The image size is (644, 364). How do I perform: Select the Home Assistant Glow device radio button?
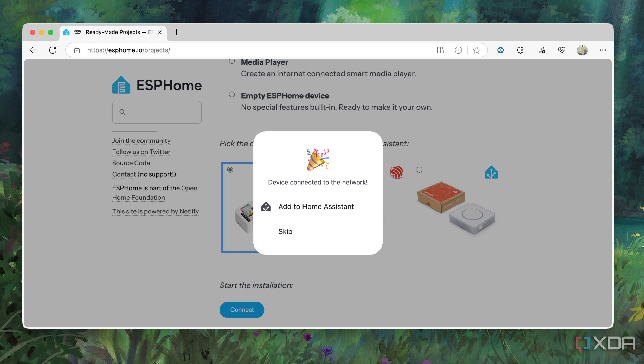[420, 170]
